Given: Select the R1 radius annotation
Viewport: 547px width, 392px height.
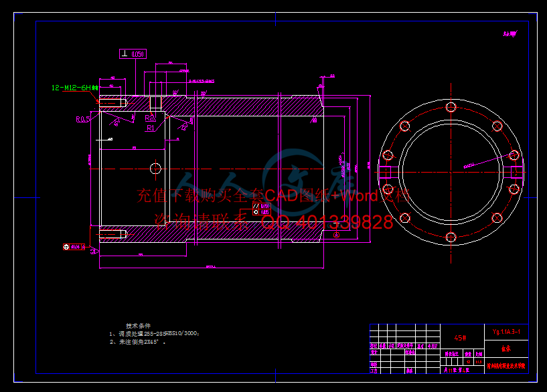Looking at the screenshot, I should point(151,128).
